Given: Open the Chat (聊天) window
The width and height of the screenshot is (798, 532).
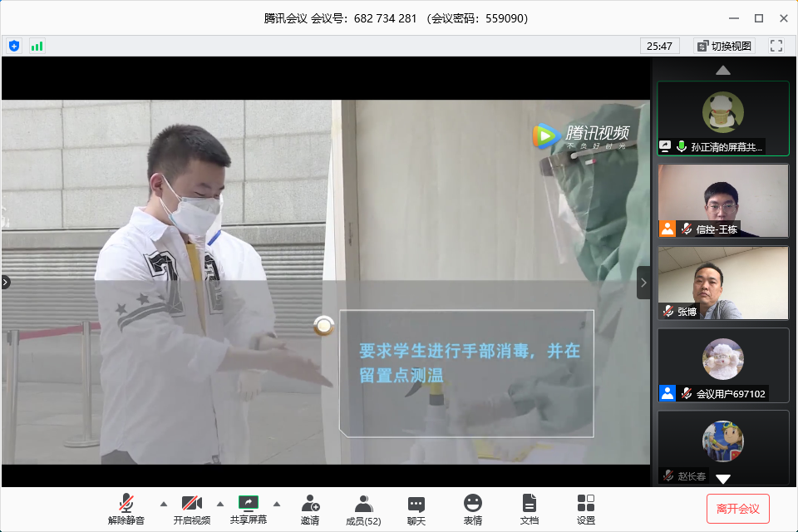Looking at the screenshot, I should [x=416, y=509].
